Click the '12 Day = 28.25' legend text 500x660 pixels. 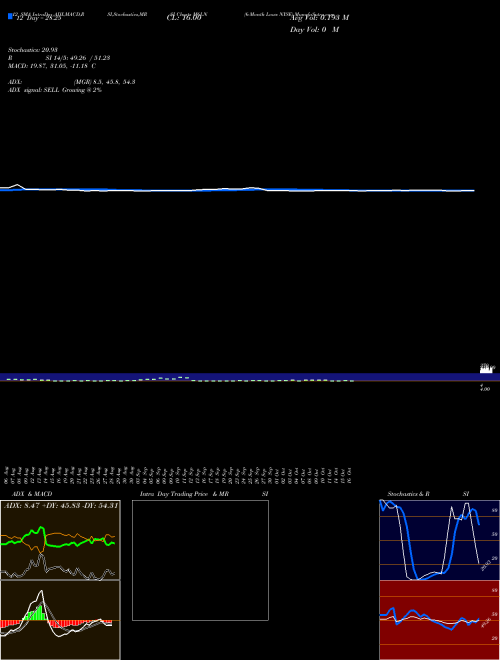[x=39, y=18]
